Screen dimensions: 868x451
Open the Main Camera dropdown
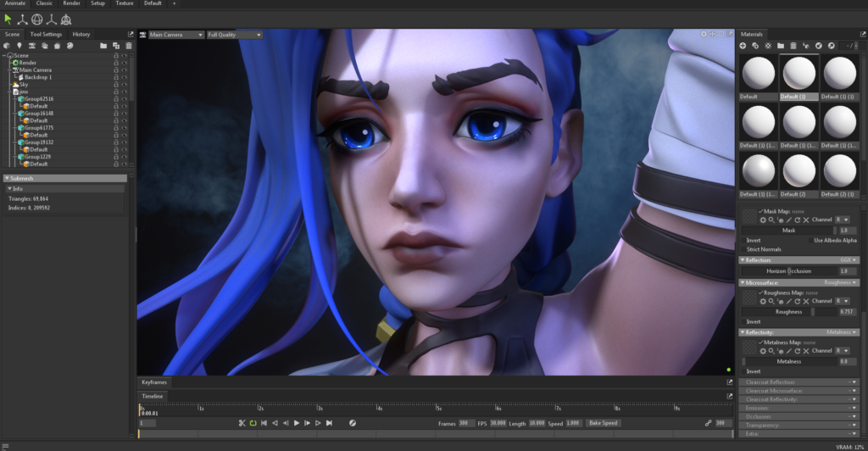click(175, 35)
